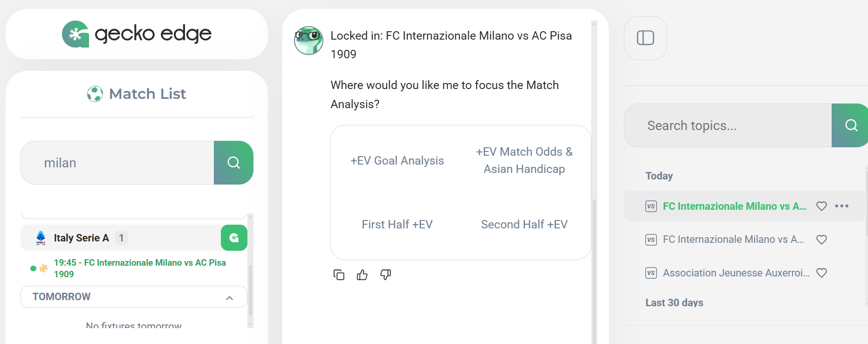This screenshot has height=344, width=868.
Task: Click the search topics magnifier button
Action: tap(850, 125)
